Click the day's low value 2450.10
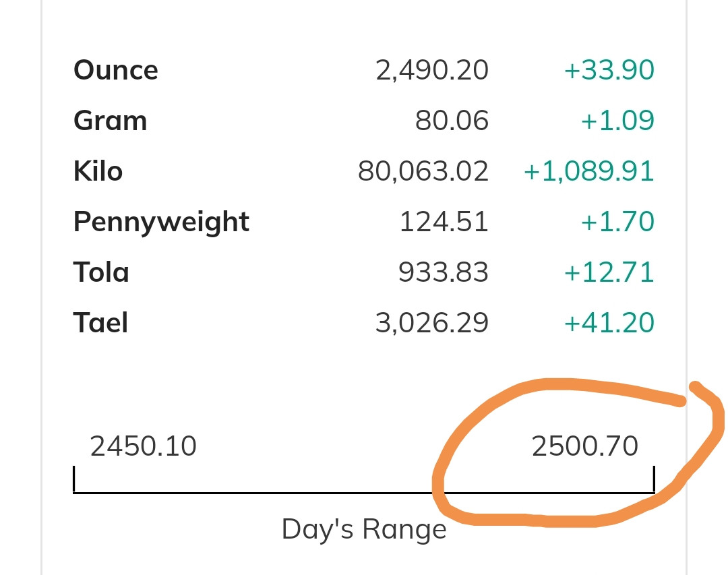 pyautogui.click(x=143, y=446)
